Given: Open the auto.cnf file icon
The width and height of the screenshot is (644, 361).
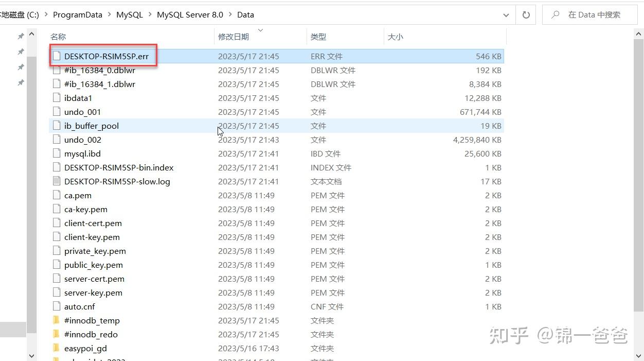Looking at the screenshot, I should [57, 306].
